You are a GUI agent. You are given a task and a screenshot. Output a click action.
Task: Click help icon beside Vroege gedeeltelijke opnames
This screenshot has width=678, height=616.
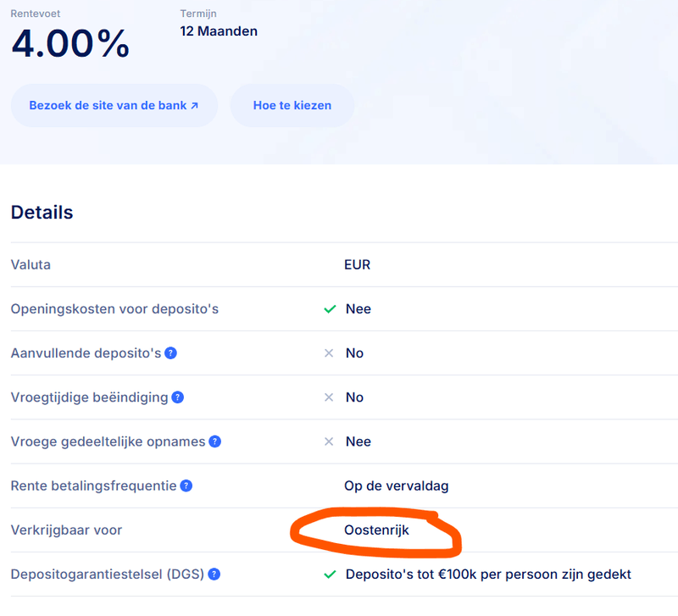[214, 441]
